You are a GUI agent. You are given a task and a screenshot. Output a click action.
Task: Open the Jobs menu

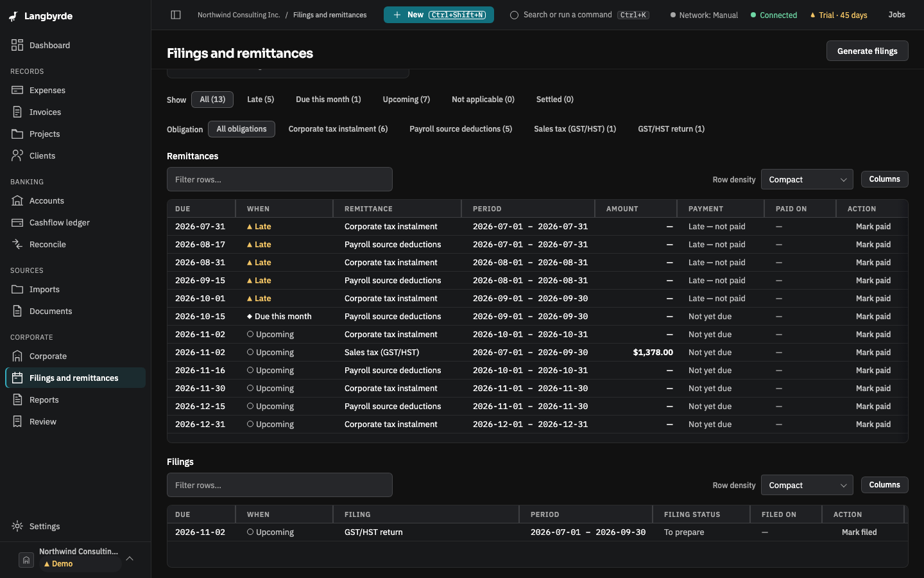(897, 15)
